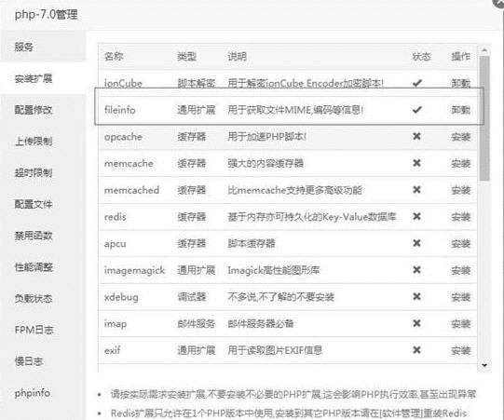The width and height of the screenshot is (504, 420).
Task: Click apcu not-installed X status icon
Action: [416, 243]
